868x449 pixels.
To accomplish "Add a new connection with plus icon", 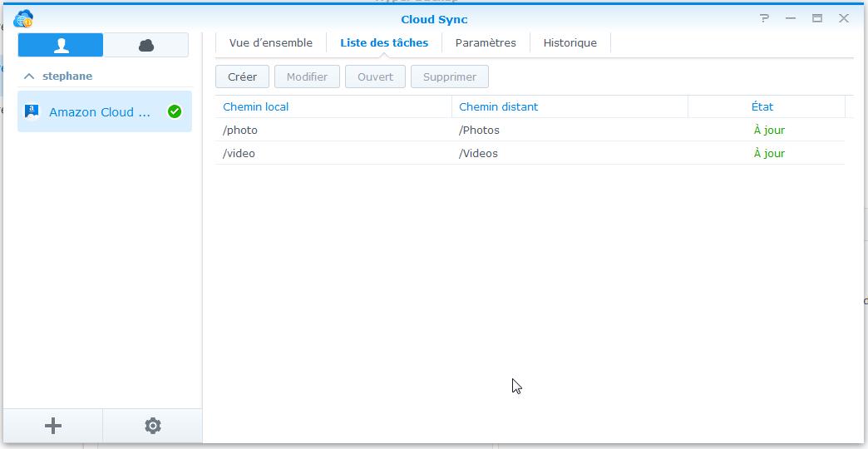I will coord(53,426).
